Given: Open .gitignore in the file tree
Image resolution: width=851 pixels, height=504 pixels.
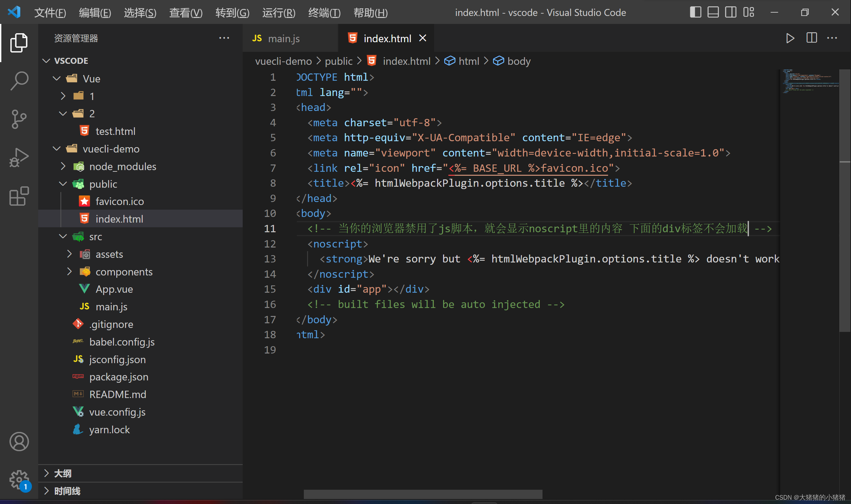Looking at the screenshot, I should tap(141, 324).
